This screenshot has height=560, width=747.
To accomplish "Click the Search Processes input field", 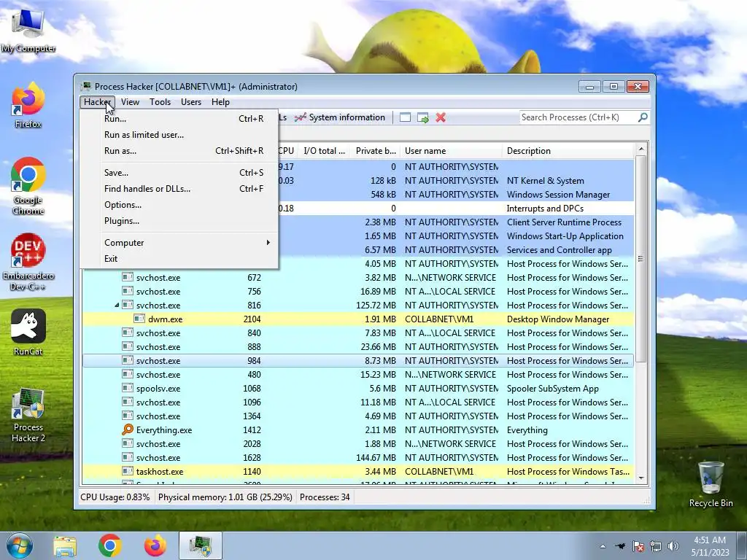I will click(x=578, y=117).
